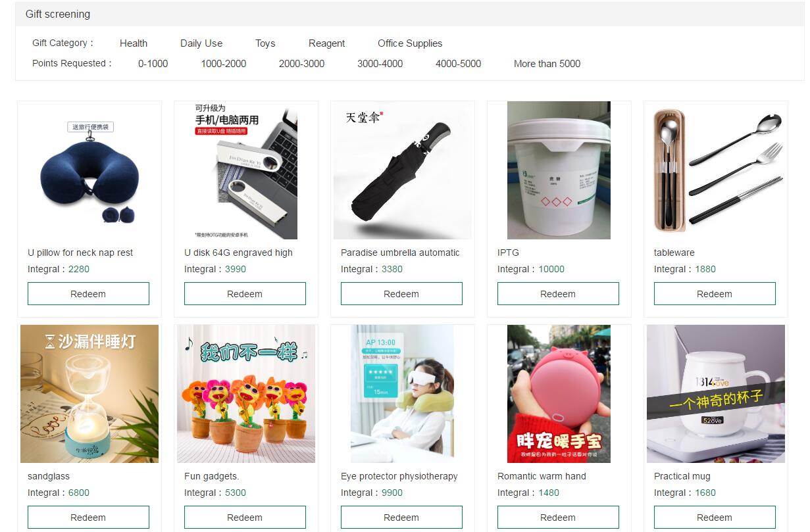Redeem the Paradise umbrella automatic

pyautogui.click(x=401, y=294)
